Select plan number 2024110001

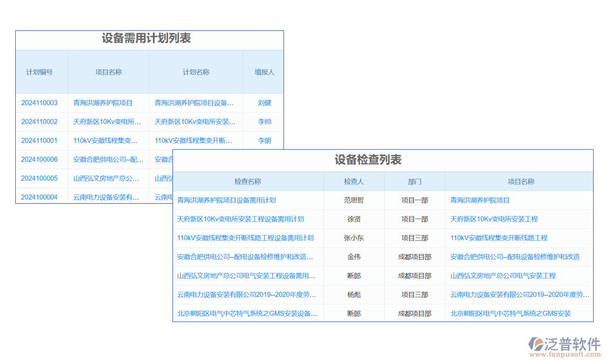point(39,141)
